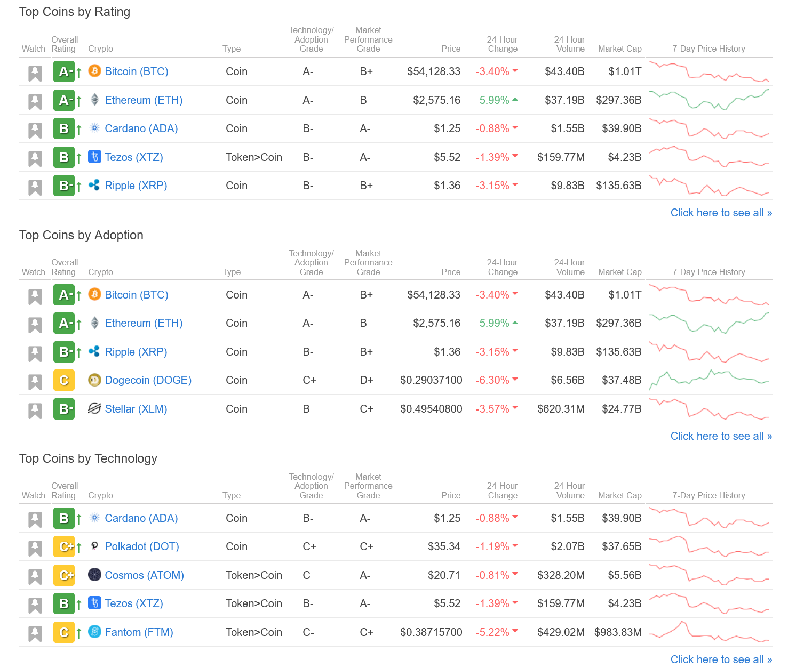Screen dimensions: 812x668
Task: Click yellow C rating badge for Dogecoin
Action: 64,380
